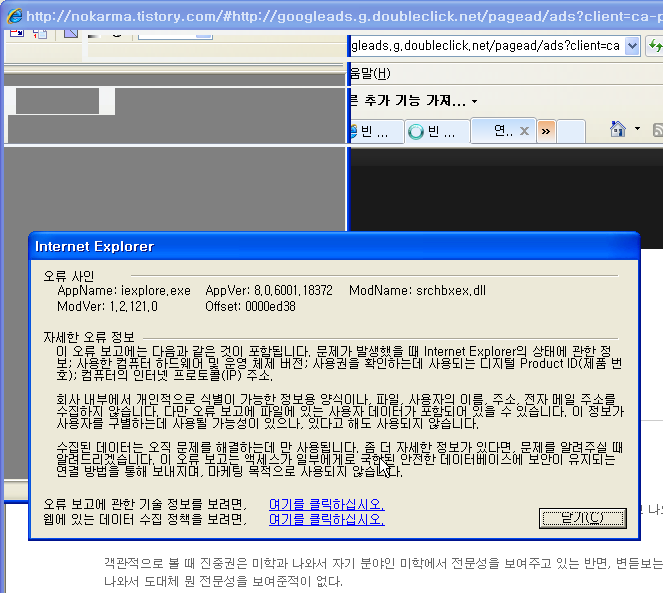Open the 도움말(H) help menu

(x=370, y=74)
